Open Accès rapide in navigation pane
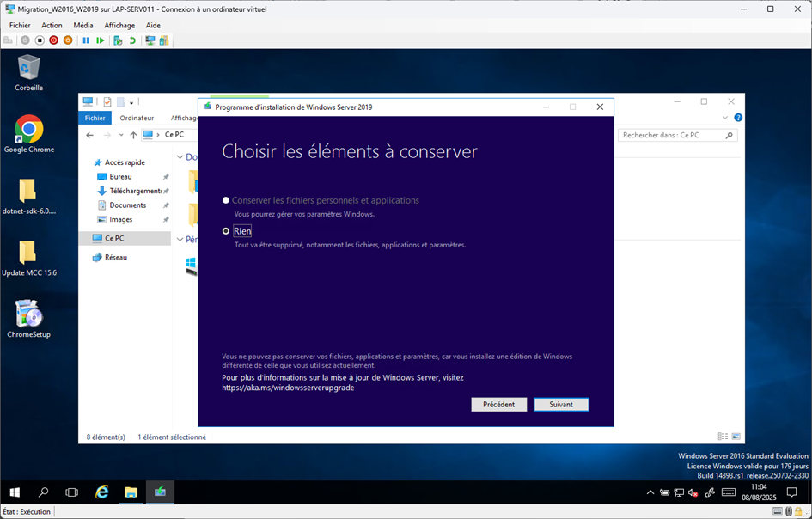 tap(119, 162)
